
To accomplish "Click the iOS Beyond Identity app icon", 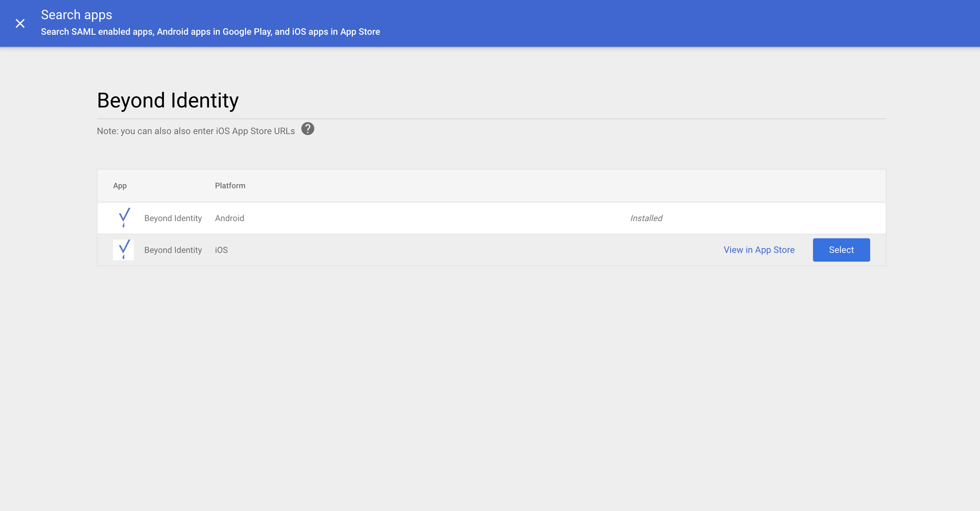I will tap(124, 250).
